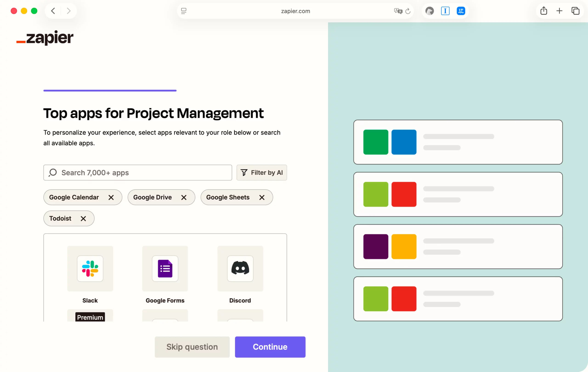Click the translate icon in the address bar

coord(398,11)
